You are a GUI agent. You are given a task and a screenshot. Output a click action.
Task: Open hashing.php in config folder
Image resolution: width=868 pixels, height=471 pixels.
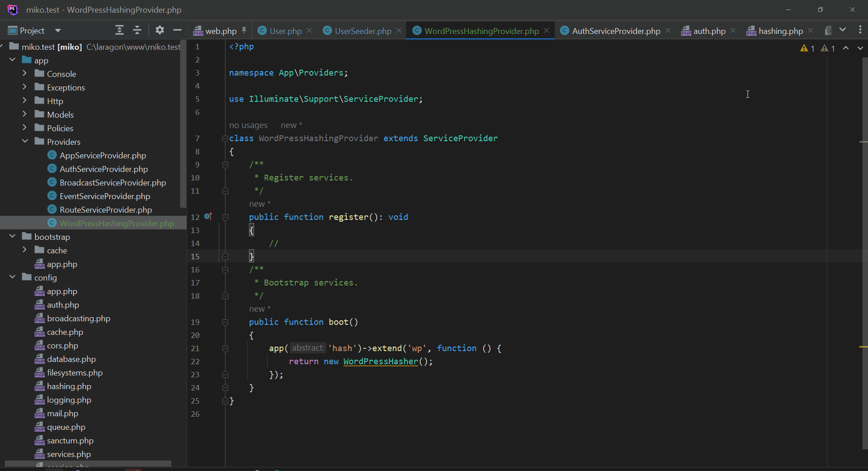[x=69, y=386]
